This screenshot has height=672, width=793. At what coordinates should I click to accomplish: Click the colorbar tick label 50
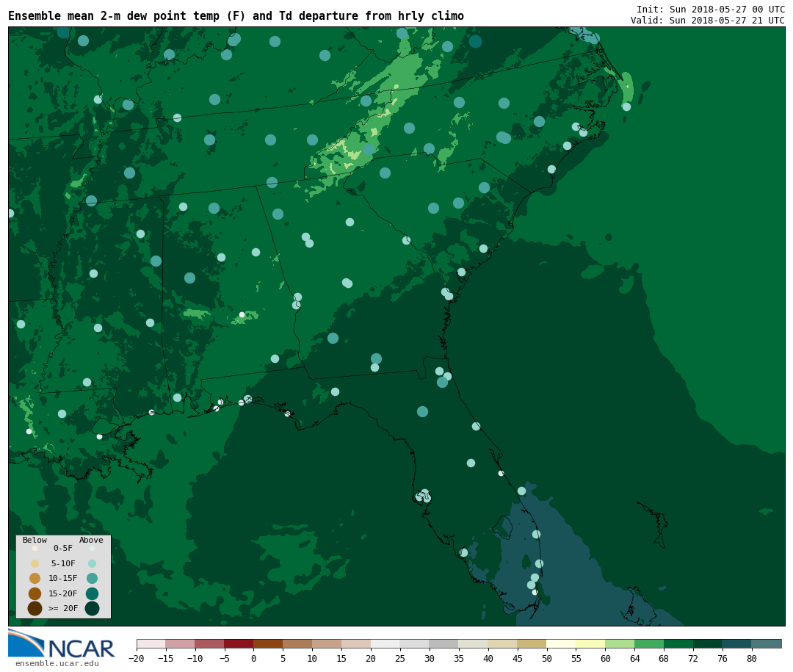tap(546, 658)
